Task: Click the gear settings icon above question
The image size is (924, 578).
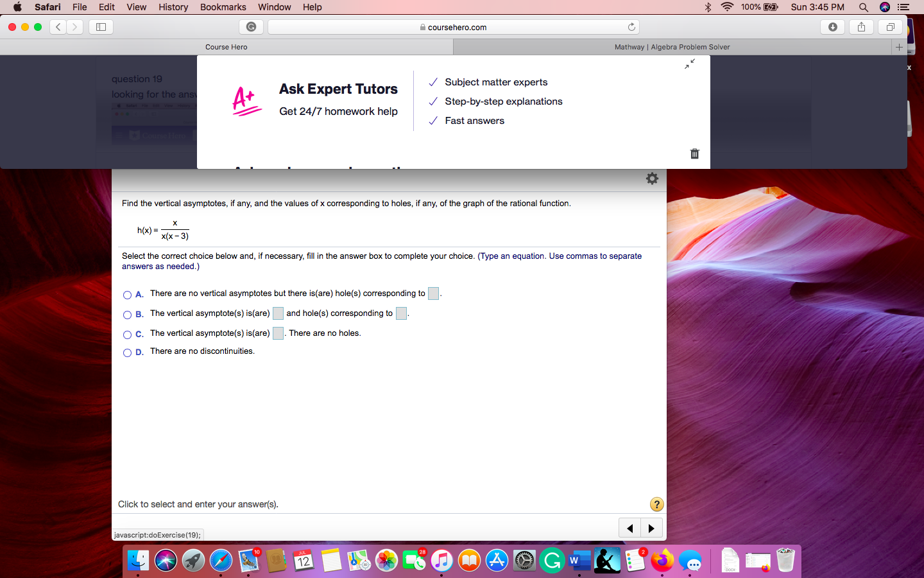Action: coord(652,179)
